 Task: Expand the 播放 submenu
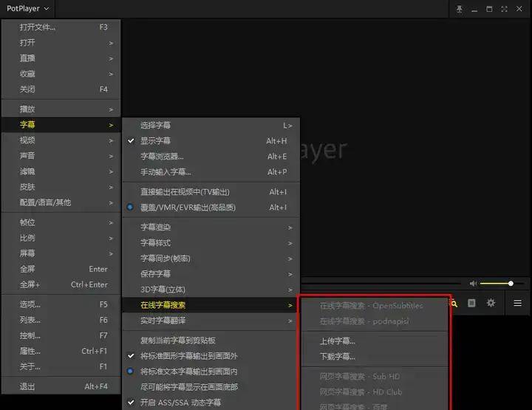click(61, 109)
